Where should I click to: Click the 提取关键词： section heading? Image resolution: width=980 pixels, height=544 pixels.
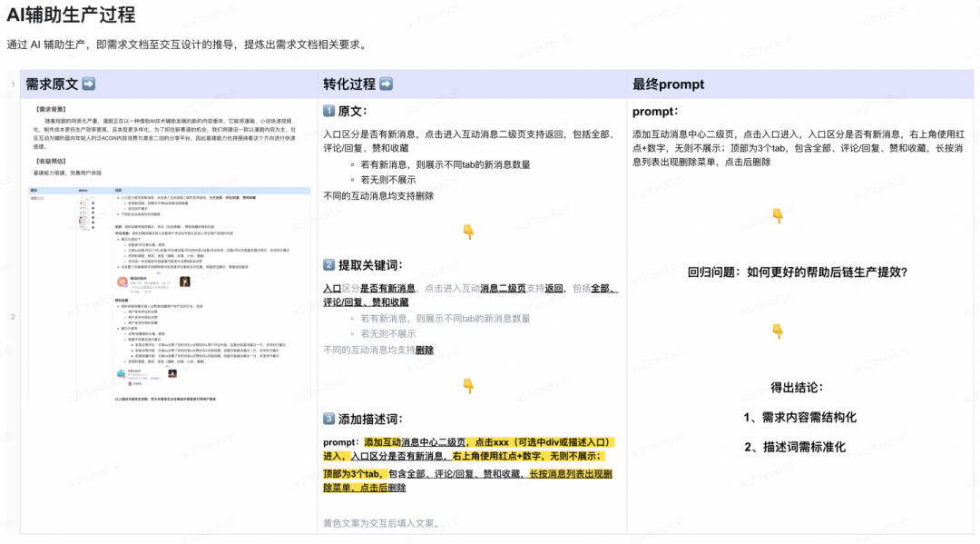370,265
